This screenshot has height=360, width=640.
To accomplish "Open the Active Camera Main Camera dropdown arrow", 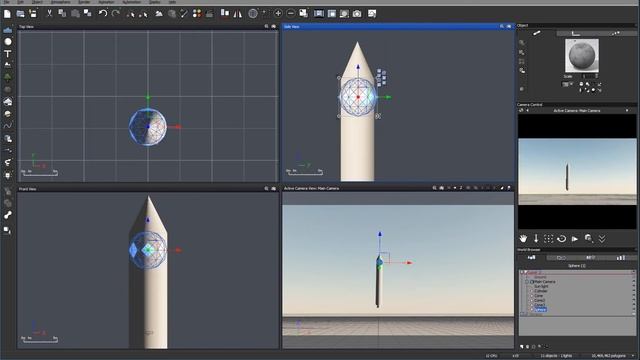I will [627, 111].
